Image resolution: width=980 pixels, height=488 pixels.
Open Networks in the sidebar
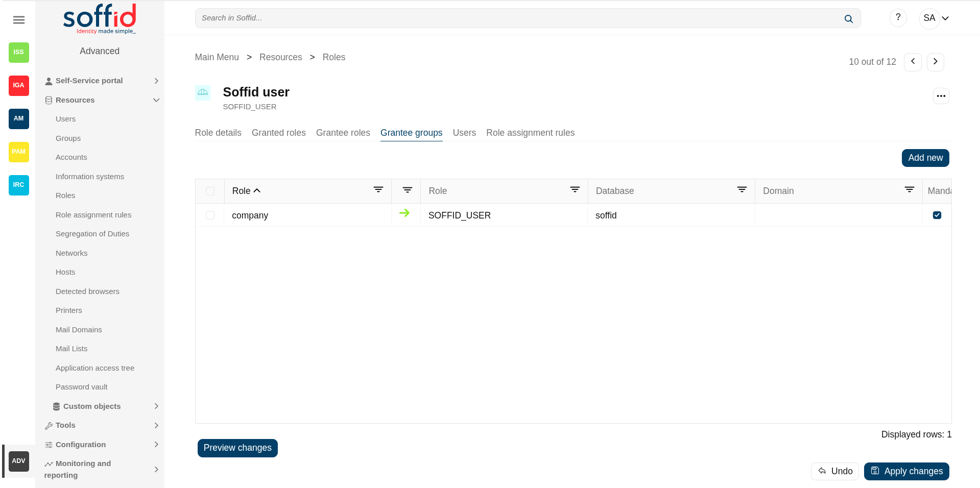point(71,253)
